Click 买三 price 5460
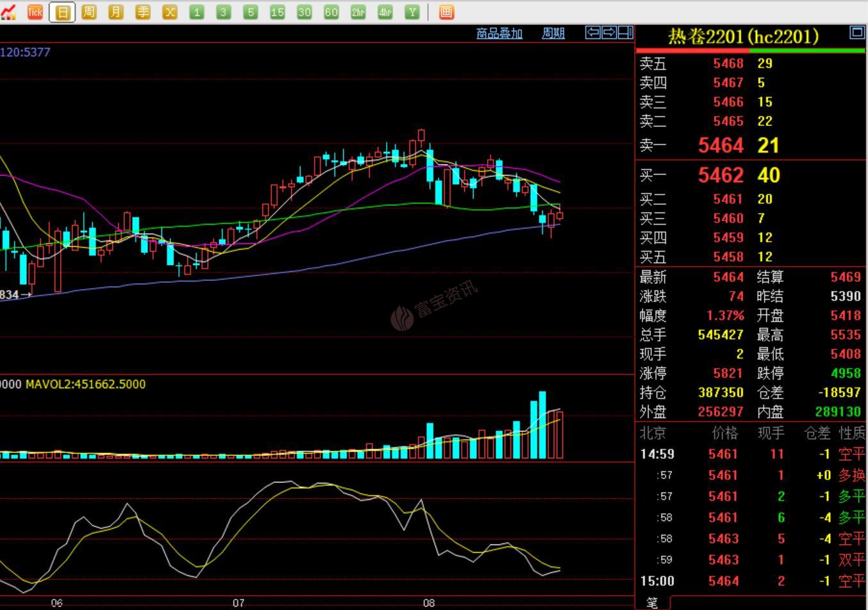This screenshot has height=610, width=868. tap(728, 219)
